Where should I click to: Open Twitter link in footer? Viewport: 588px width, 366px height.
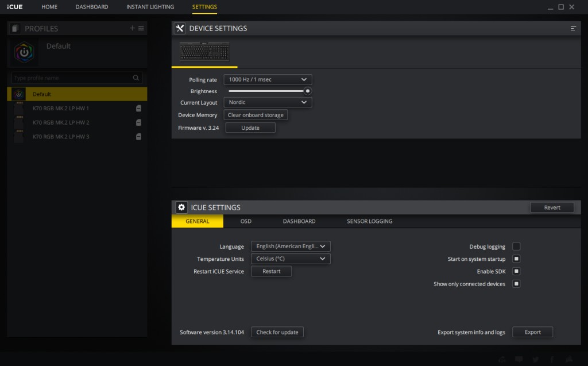point(536,360)
